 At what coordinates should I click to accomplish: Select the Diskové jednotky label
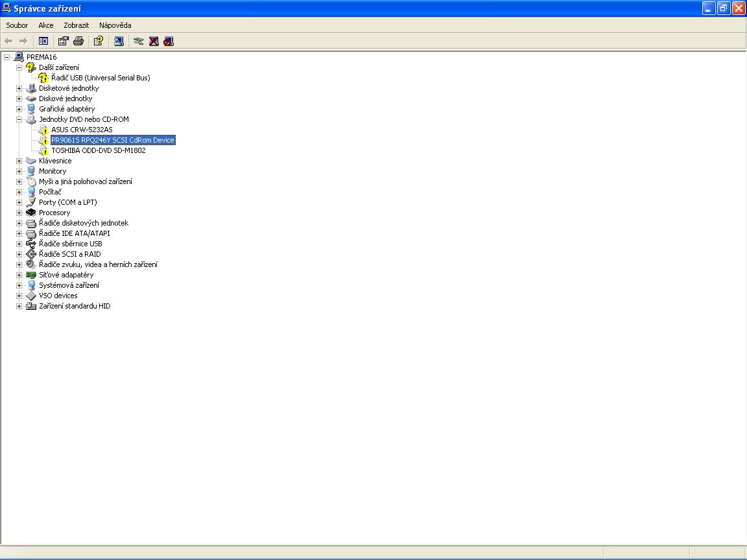click(x=65, y=99)
